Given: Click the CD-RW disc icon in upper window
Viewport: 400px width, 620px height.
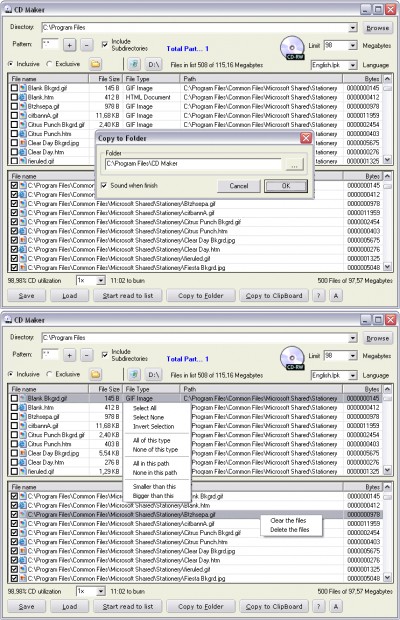Looking at the screenshot, I should pyautogui.click(x=292, y=48).
